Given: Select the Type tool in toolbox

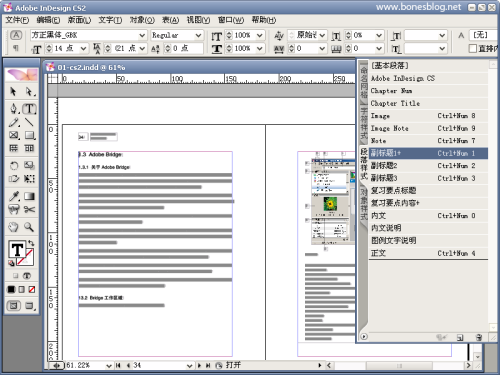Looking at the screenshot, I should [29, 108].
